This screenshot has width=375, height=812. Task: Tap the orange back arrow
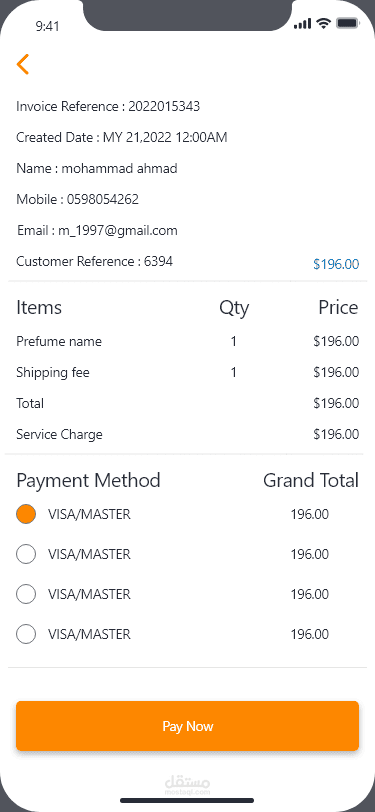(22, 64)
